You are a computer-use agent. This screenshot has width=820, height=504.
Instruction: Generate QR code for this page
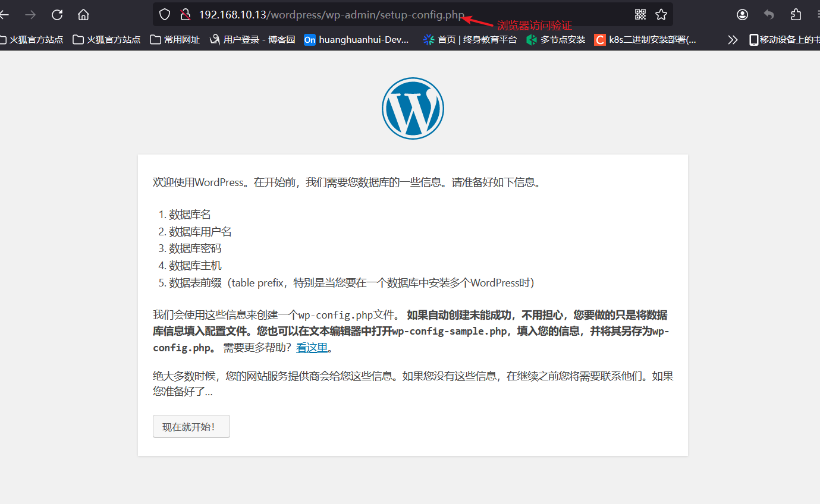click(640, 14)
